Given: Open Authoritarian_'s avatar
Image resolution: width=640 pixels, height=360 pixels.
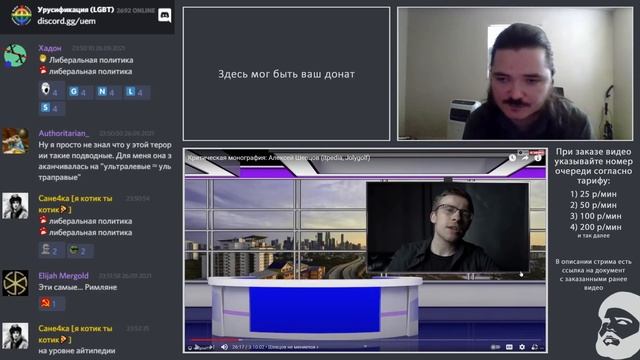Looking at the screenshot, I should 15,141.
